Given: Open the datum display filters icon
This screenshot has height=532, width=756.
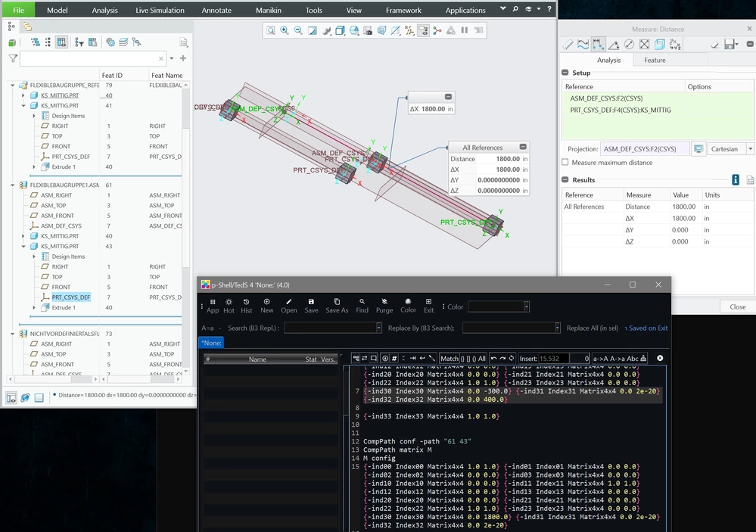Looking at the screenshot, I should [409, 30].
